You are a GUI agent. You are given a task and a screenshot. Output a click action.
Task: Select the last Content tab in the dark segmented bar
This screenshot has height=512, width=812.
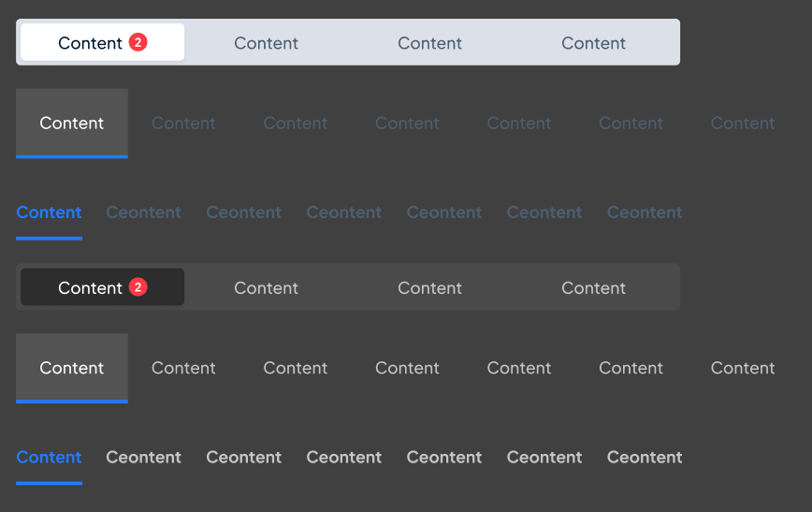coord(593,287)
